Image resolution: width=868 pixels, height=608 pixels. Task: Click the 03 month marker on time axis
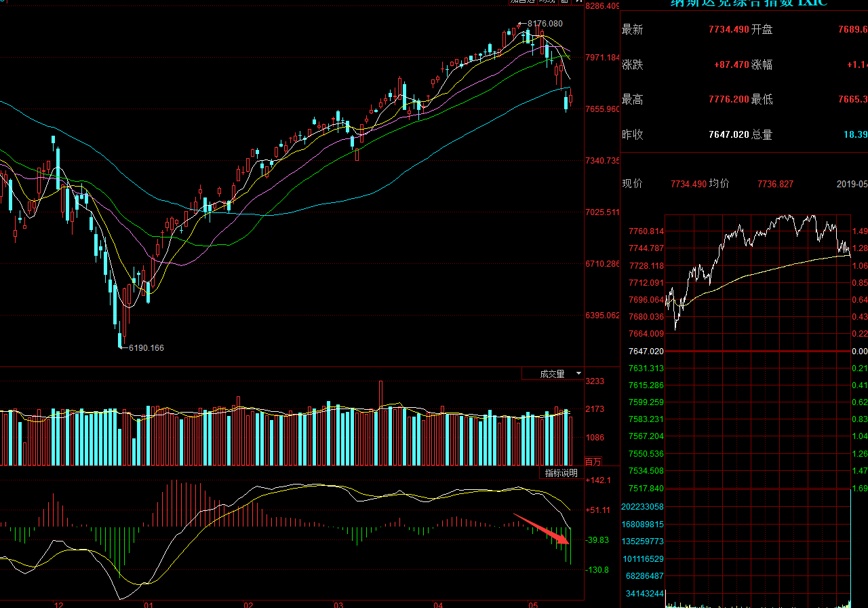coord(338,604)
